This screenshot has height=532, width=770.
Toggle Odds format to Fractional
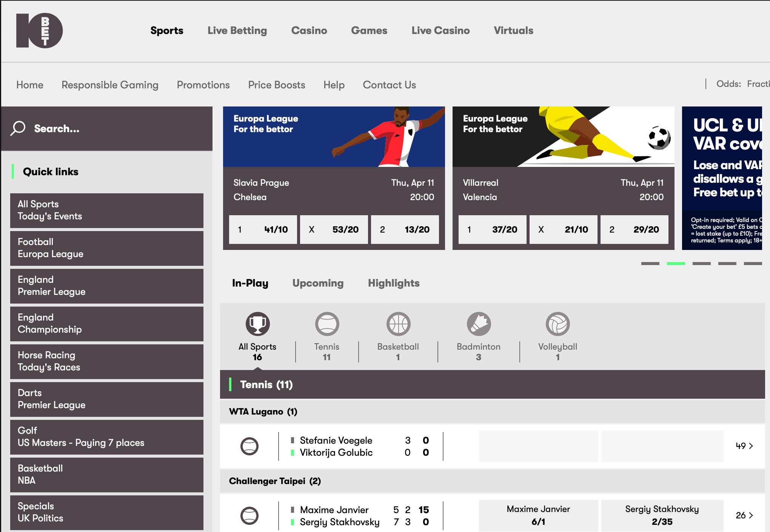tap(758, 85)
